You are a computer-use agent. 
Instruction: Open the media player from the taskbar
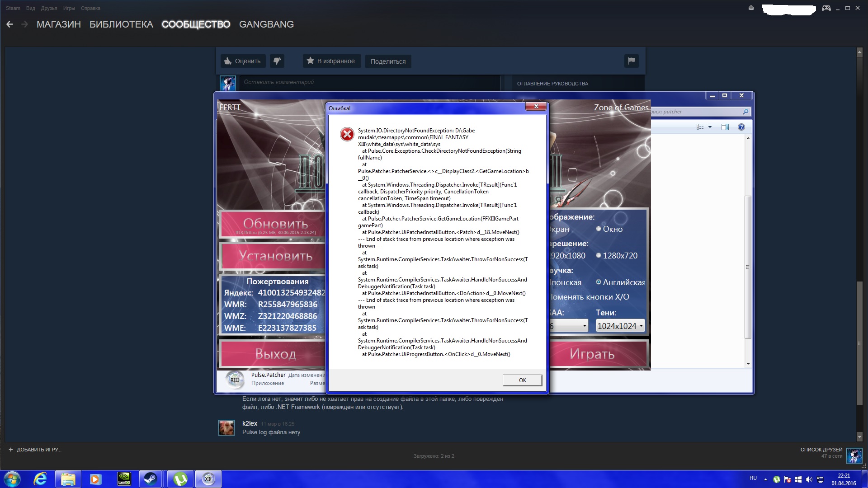(x=95, y=479)
